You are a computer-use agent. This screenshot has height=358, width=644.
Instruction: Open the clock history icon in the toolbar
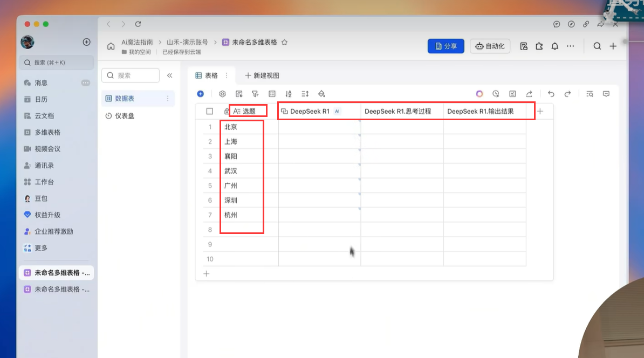click(x=496, y=94)
